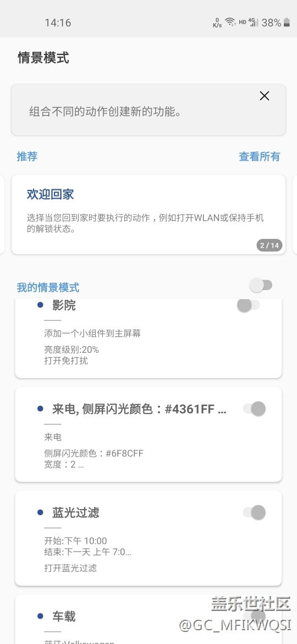This screenshot has height=644, width=297.
Task: Tap the battery icon in status bar
Action: pyautogui.click(x=287, y=22)
